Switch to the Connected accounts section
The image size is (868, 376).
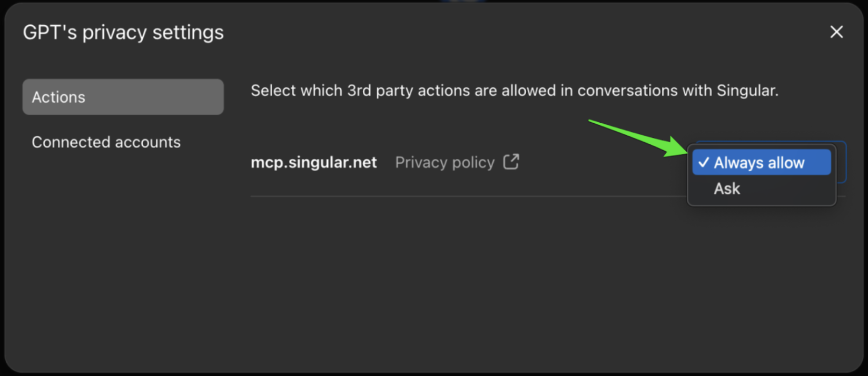[x=106, y=142]
